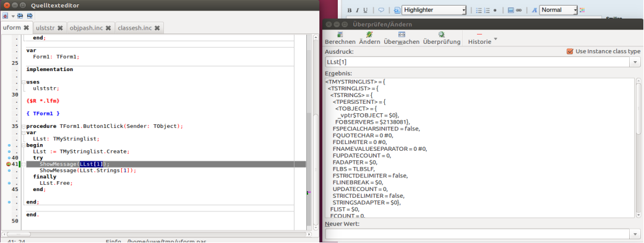The width and height of the screenshot is (644, 243).
Task: Click the Historie toolbar button
Action: pyautogui.click(x=479, y=38)
